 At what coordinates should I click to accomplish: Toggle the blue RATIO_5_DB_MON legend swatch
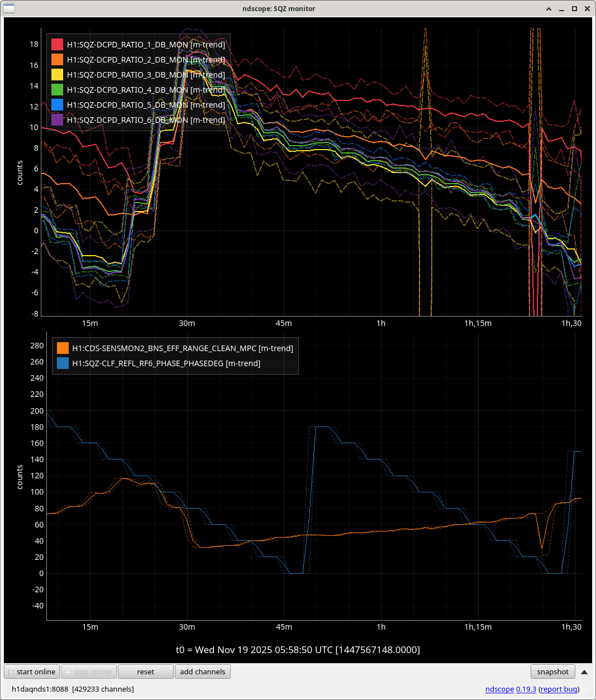(x=58, y=105)
